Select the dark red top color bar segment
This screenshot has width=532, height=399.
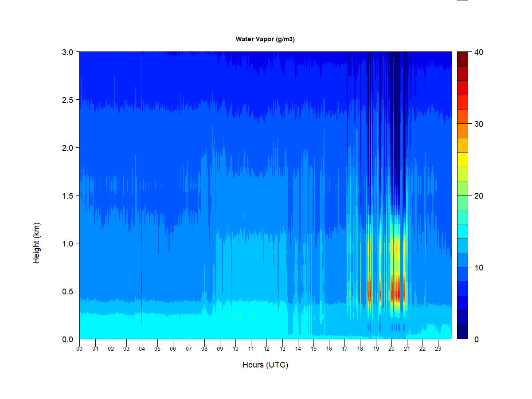pos(462,59)
